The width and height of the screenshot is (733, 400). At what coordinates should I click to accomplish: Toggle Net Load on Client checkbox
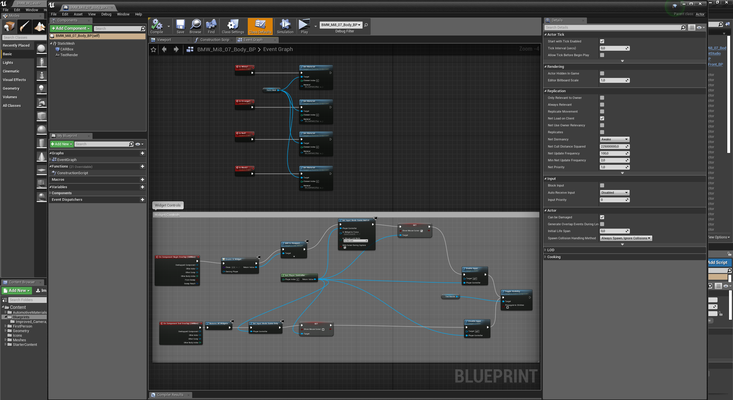601,118
